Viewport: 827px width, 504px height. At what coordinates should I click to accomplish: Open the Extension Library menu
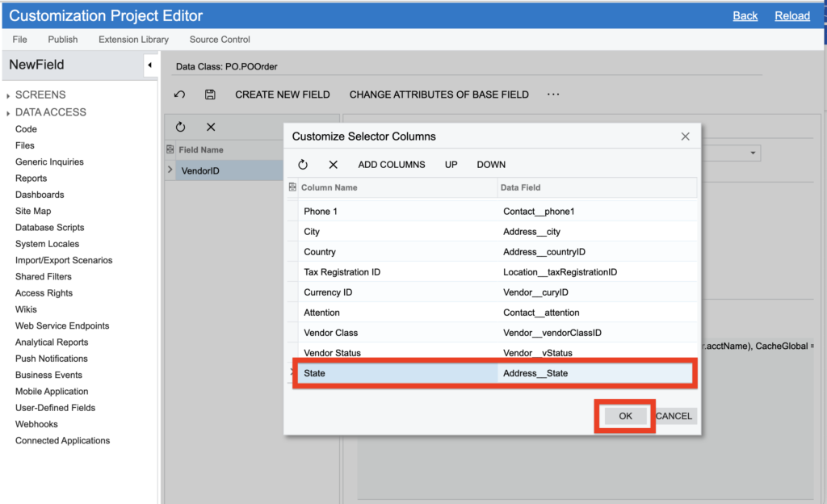tap(133, 40)
